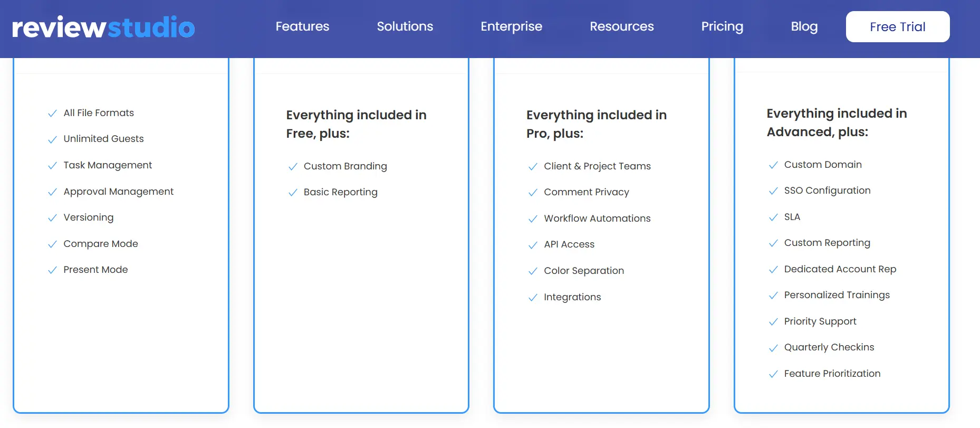Open the Features menu
The image size is (980, 428).
coord(302,26)
